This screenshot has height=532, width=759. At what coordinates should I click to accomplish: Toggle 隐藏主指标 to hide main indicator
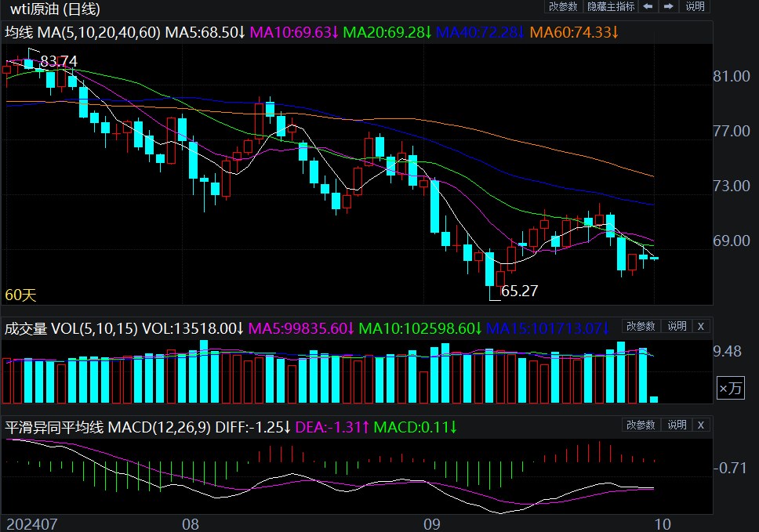(x=611, y=6)
